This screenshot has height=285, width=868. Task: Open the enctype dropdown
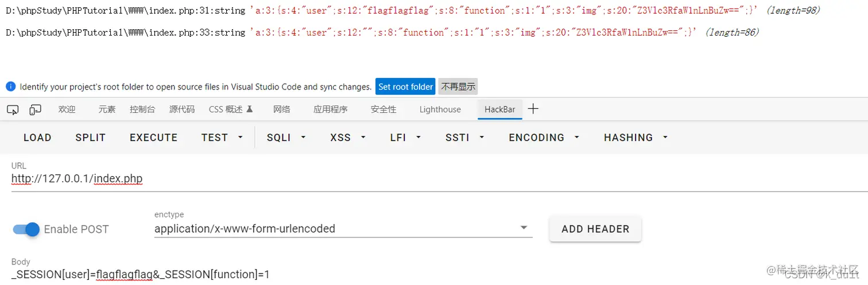click(x=343, y=228)
